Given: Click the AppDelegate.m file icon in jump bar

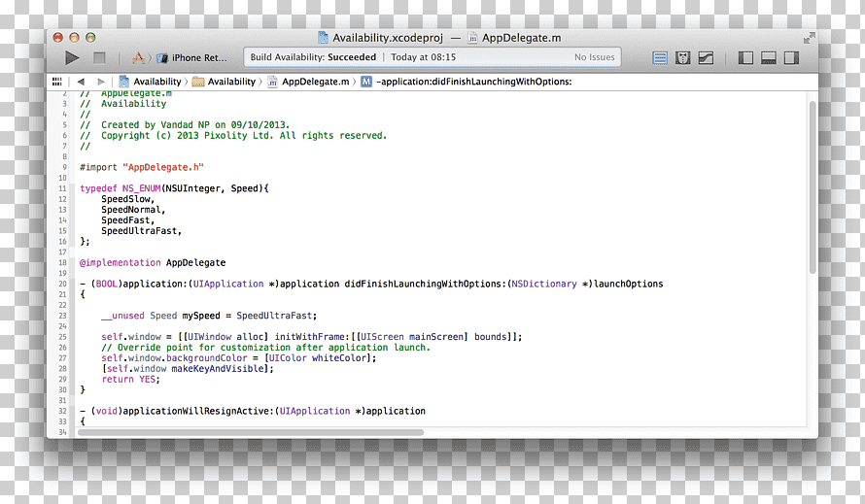Looking at the screenshot, I should click(272, 82).
